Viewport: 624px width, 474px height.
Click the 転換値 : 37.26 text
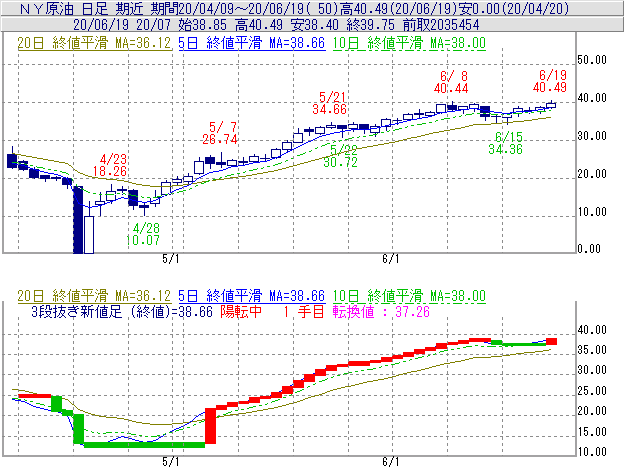pos(381,312)
